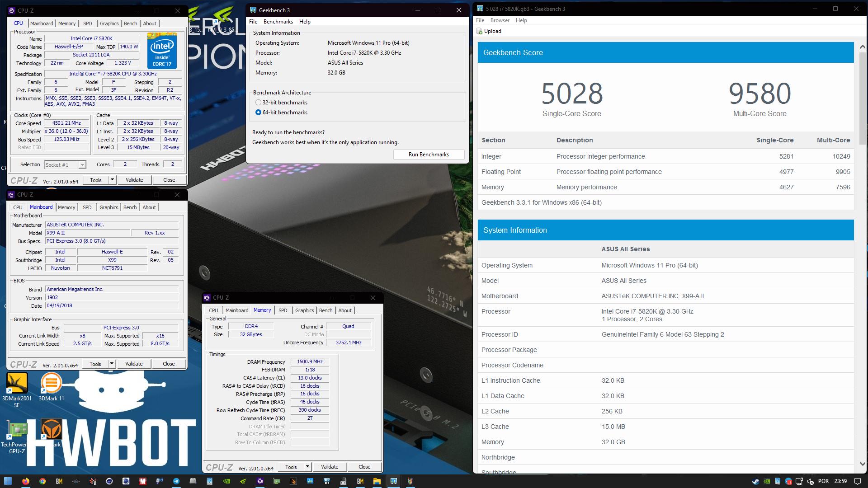This screenshot has width=868, height=488.
Task: Open Graphics tab in CPU-Z Mainboard window
Action: tap(108, 207)
